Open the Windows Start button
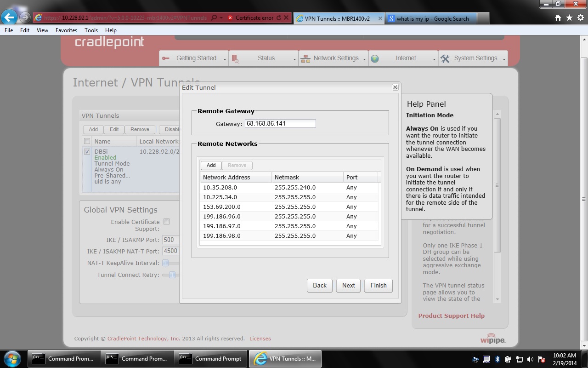 coord(12,358)
